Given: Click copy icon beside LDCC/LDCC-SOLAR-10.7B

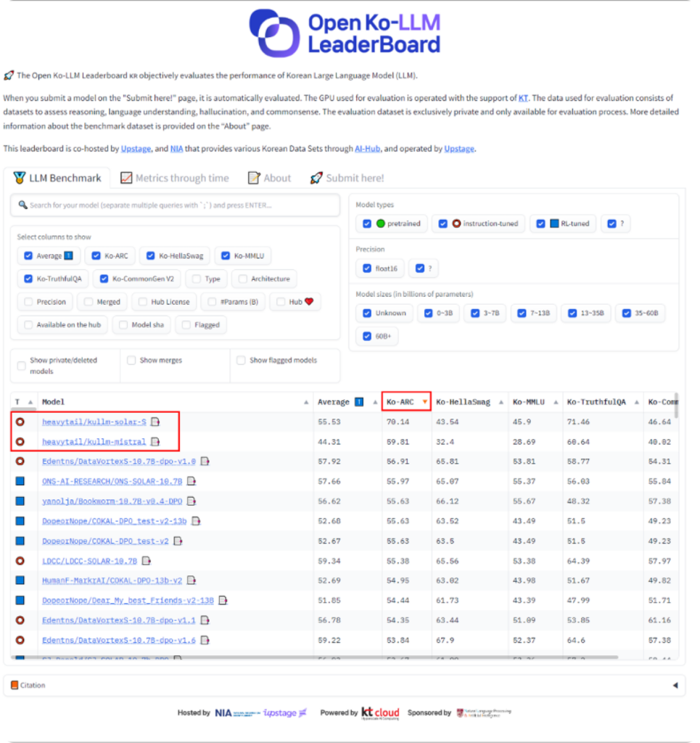Looking at the screenshot, I should coord(147,561).
